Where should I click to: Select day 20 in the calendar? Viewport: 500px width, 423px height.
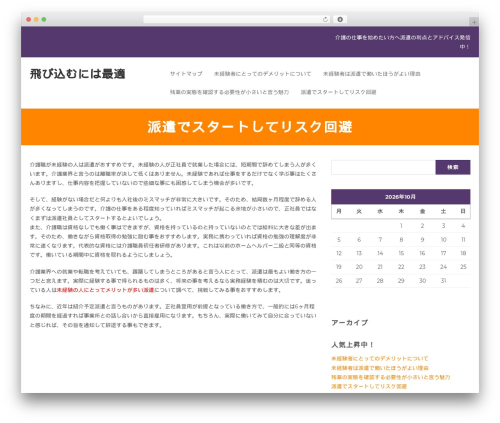point(359,267)
